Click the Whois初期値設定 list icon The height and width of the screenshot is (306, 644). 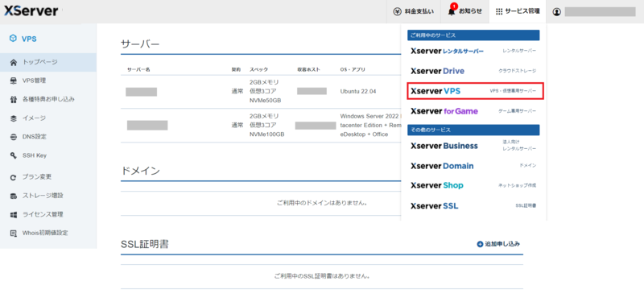coord(14,234)
